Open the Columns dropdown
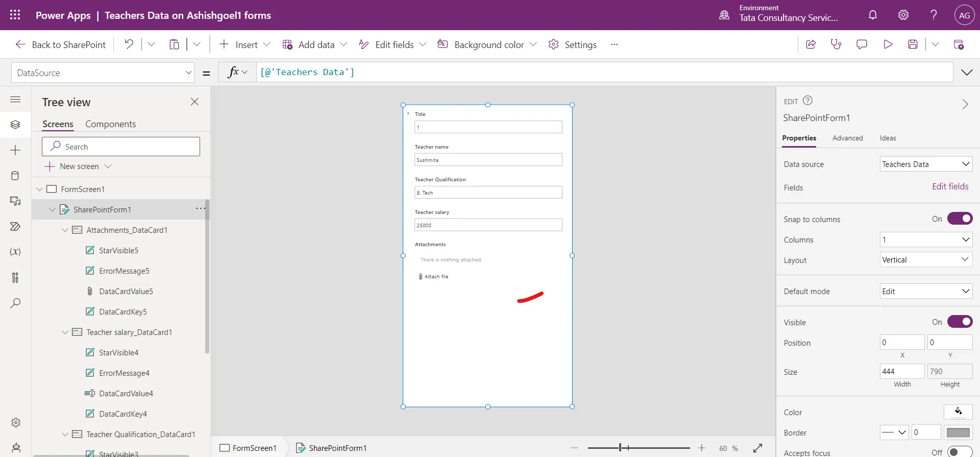 click(926, 239)
